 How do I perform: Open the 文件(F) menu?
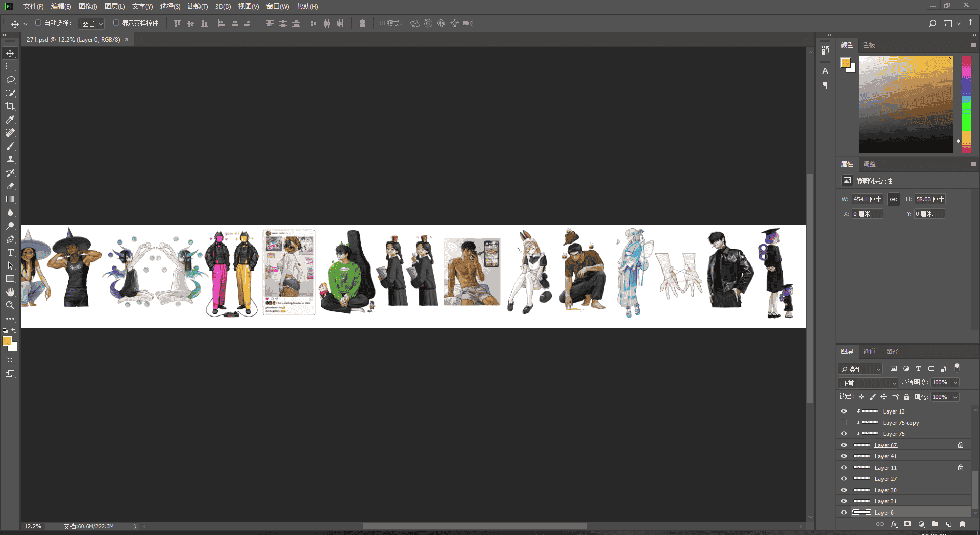point(34,7)
